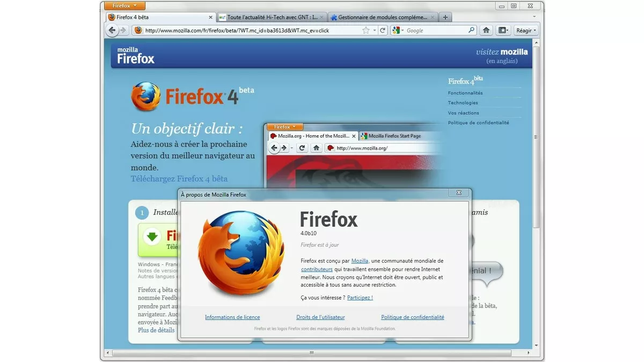The height and width of the screenshot is (362, 644).
Task: Click the reload icon in page preview image
Action: click(x=302, y=148)
